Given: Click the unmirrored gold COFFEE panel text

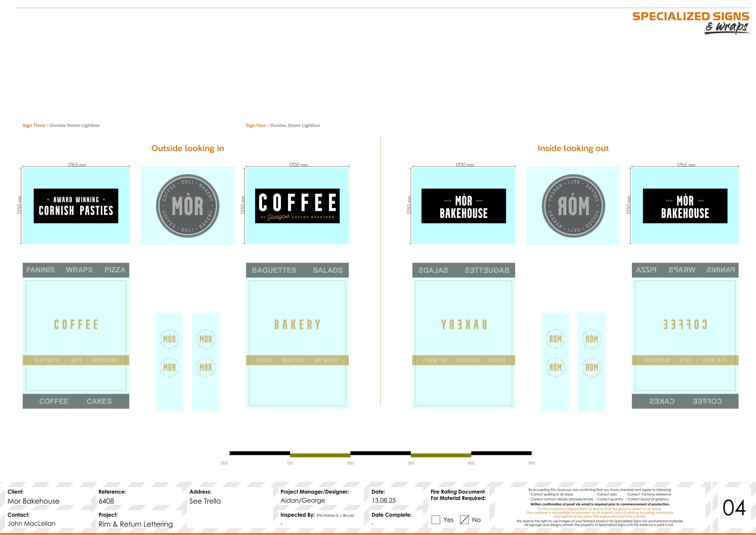Looking at the screenshot, I should (x=76, y=324).
